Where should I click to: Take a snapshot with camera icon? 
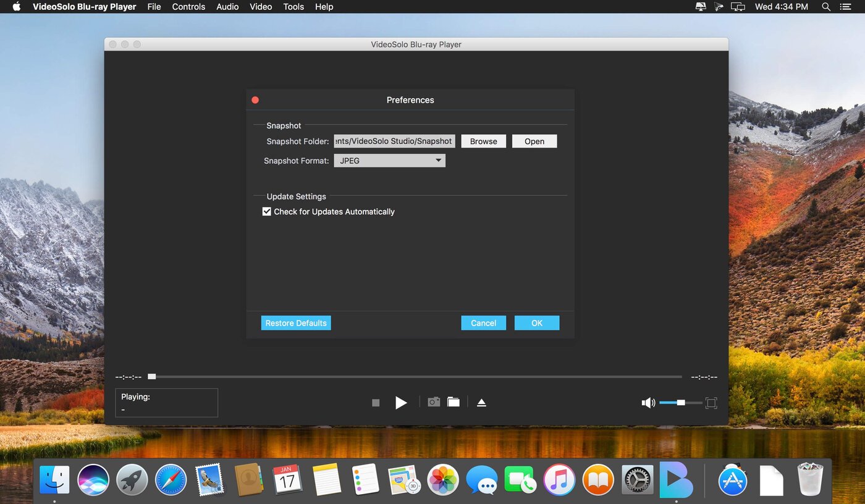434,402
